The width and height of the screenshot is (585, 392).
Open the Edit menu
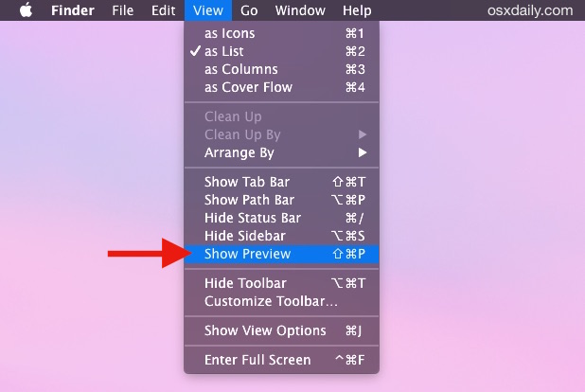coord(162,10)
